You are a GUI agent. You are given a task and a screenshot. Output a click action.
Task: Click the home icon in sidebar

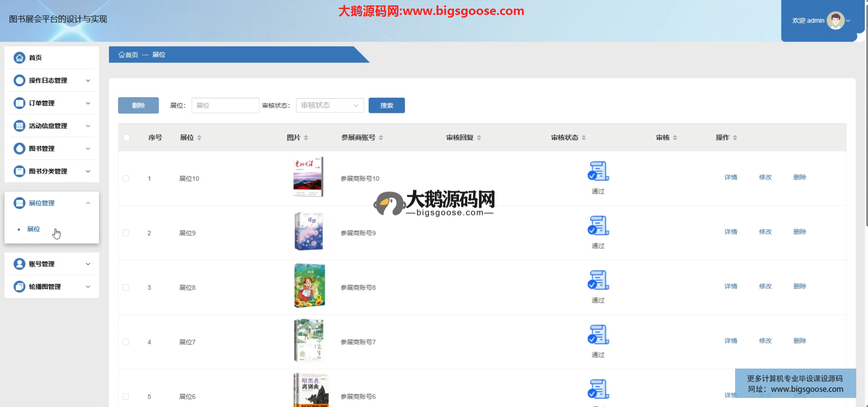pyautogui.click(x=19, y=58)
